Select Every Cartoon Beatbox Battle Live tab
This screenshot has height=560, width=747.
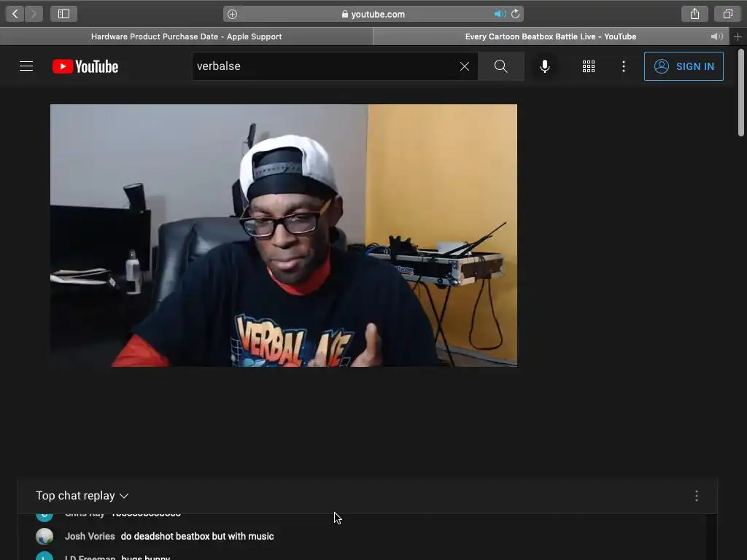pyautogui.click(x=551, y=36)
